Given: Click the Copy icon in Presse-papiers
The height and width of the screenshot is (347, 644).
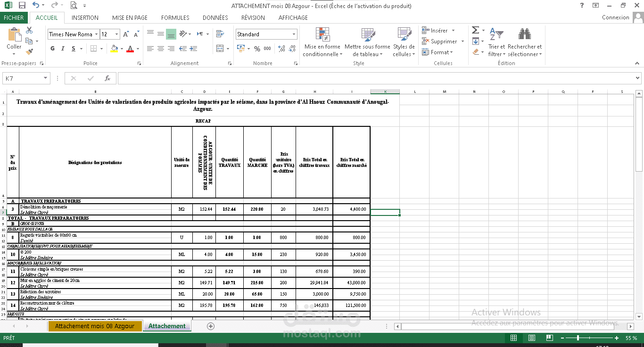Looking at the screenshot, I should click(x=29, y=41).
